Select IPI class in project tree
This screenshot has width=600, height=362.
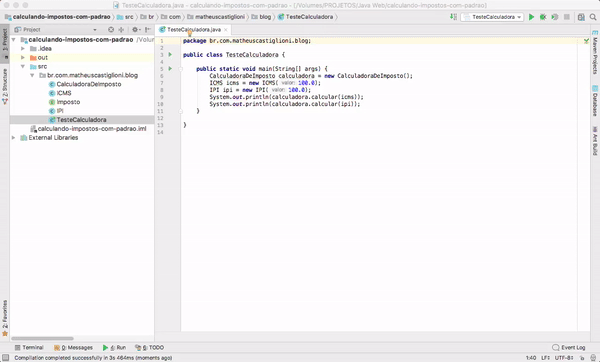pos(56,111)
